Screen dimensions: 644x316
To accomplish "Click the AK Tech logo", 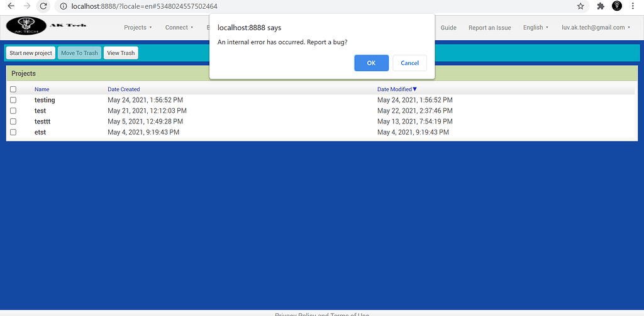I will (x=26, y=26).
